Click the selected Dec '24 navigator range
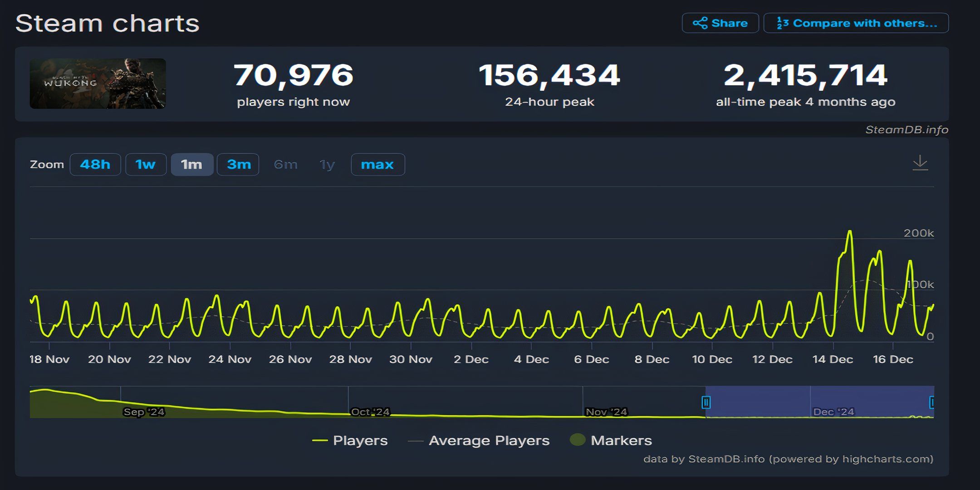 pos(819,402)
